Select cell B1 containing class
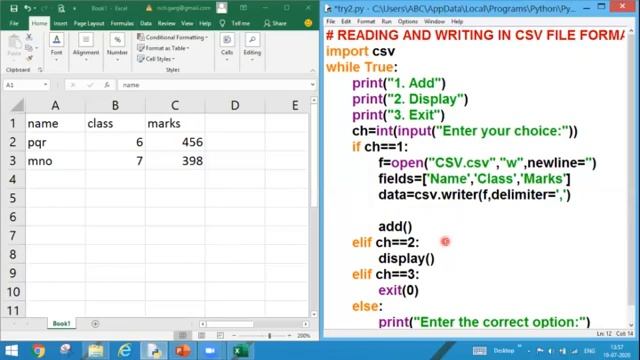The height and width of the screenshot is (360, 640). pyautogui.click(x=116, y=123)
